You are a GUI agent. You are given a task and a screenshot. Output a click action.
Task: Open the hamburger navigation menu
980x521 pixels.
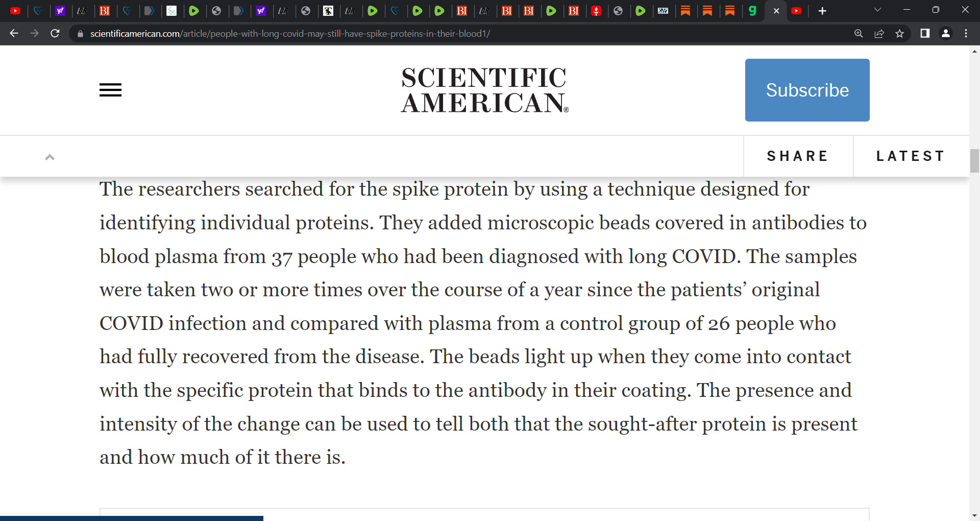click(110, 90)
